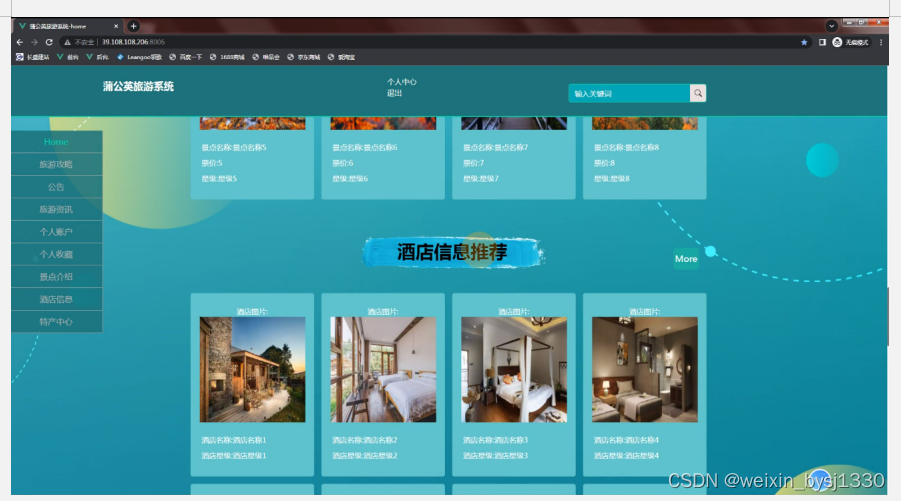
Task: Reload the current page
Action: (x=49, y=42)
